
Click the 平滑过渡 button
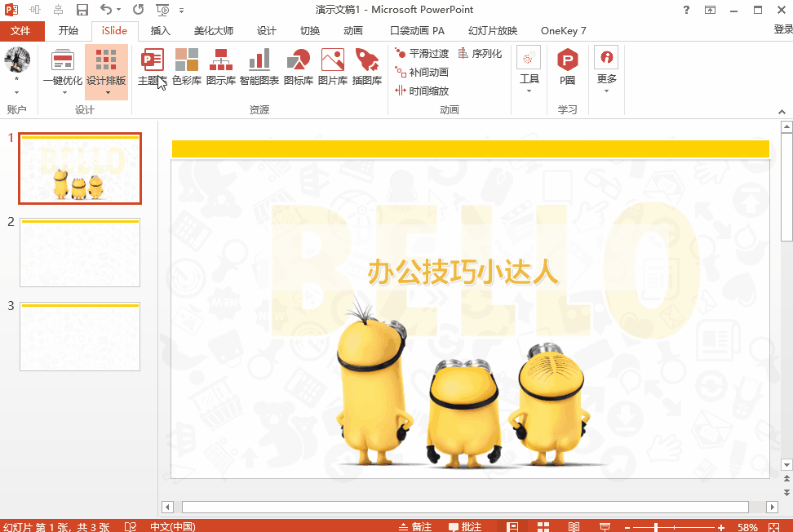tap(422, 53)
